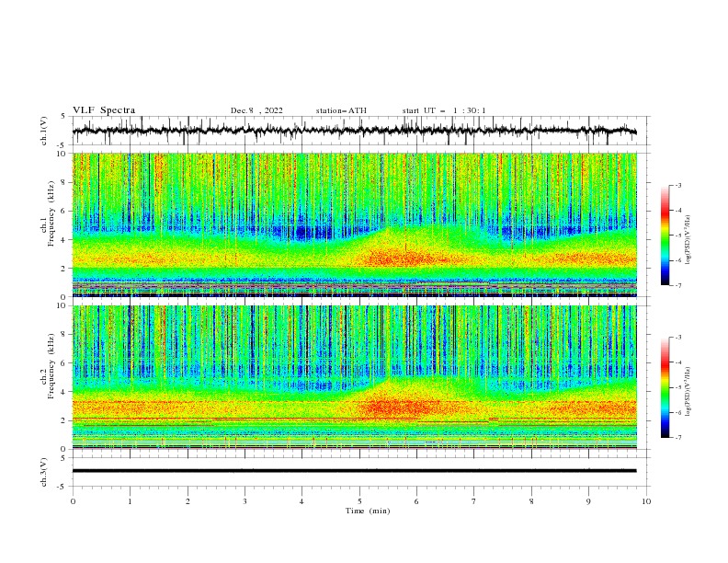The width and height of the screenshot is (728, 563).
Task: Click time axis tick label "3"
Action: [x=245, y=501]
